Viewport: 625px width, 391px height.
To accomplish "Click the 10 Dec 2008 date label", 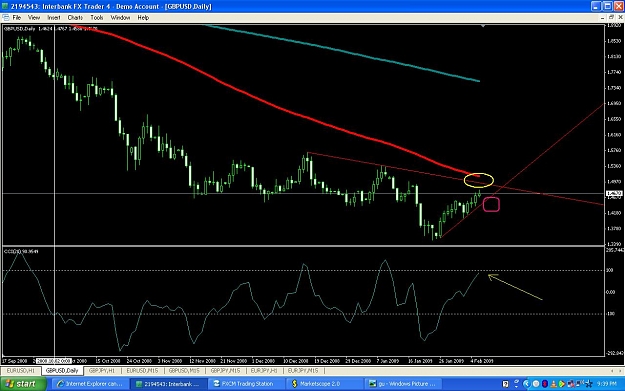I will tap(296, 361).
